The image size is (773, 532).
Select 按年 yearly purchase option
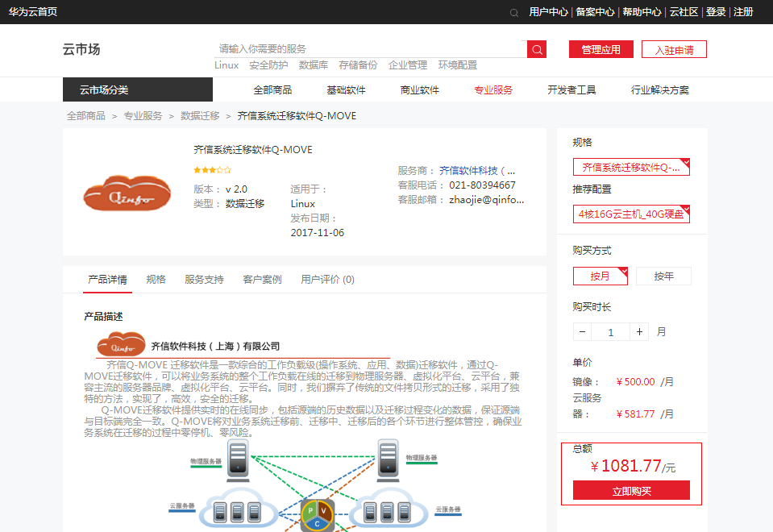point(663,276)
